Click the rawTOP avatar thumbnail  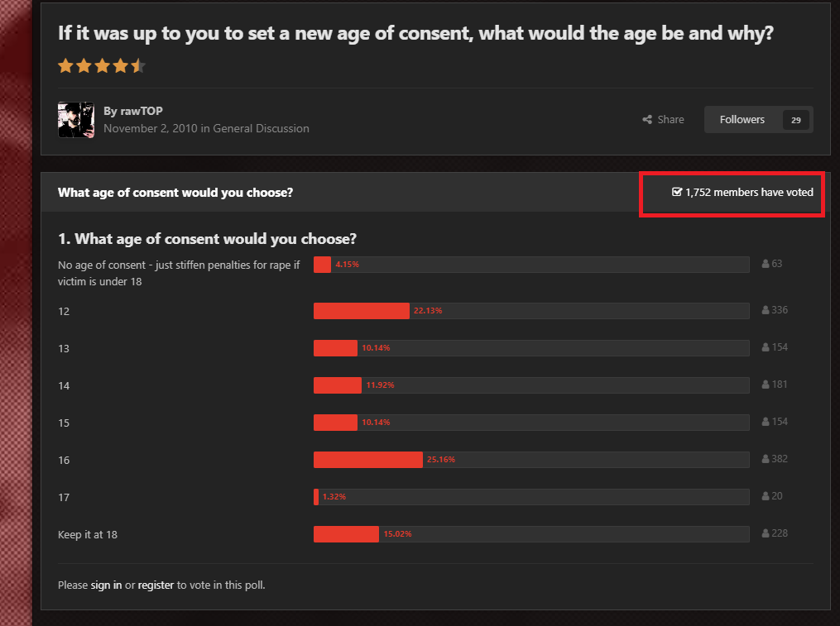[76, 120]
